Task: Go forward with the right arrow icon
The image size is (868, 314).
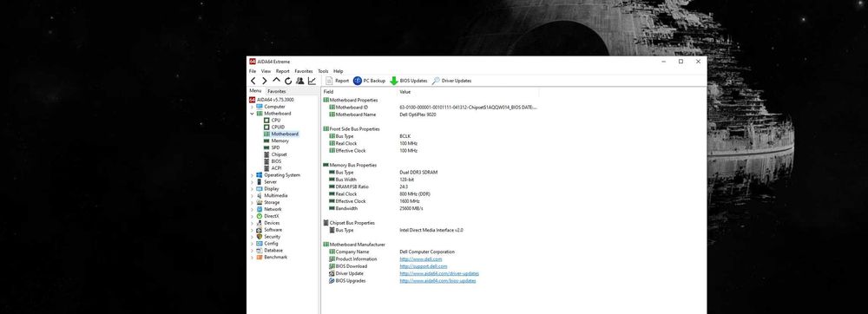Action: [x=265, y=81]
